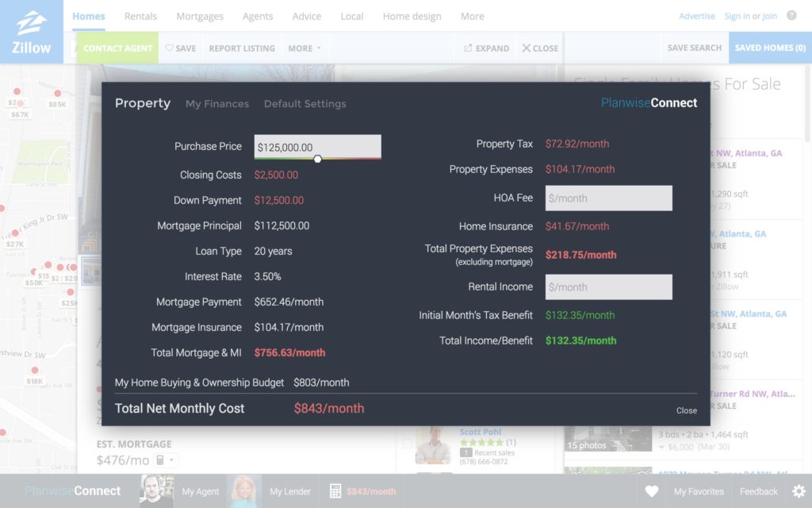Click the Down Payment value $12,500.00
The height and width of the screenshot is (508, 812).
(279, 200)
